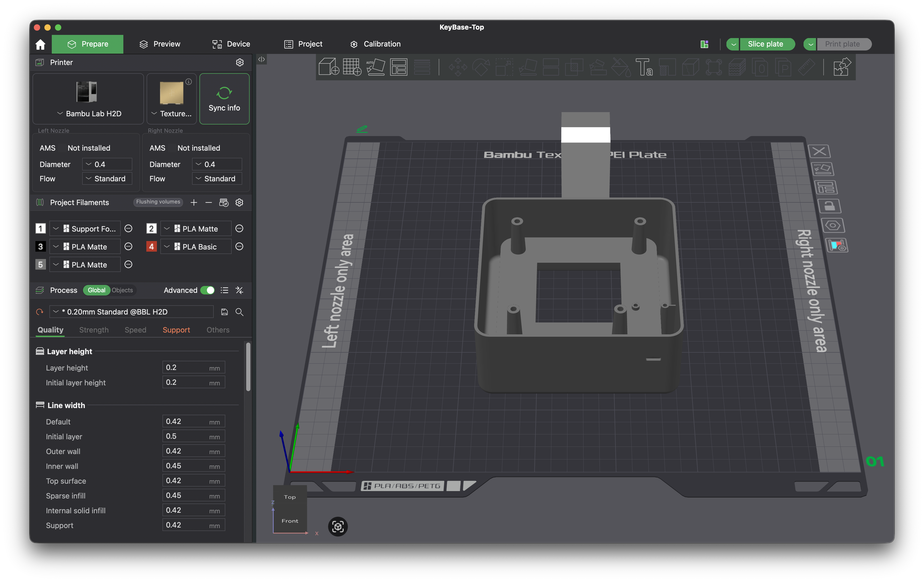
Task: Open filament 2 PLA Matte dropdown
Action: 196,228
